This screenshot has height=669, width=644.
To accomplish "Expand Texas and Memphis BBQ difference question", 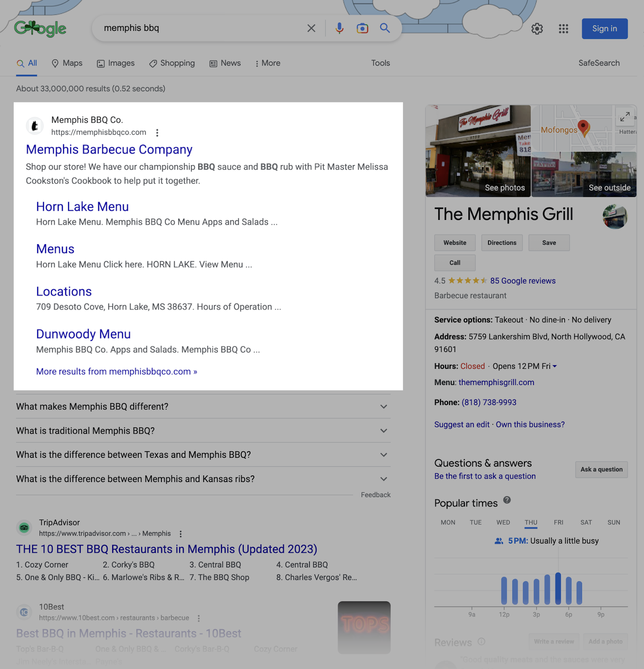I will (383, 455).
